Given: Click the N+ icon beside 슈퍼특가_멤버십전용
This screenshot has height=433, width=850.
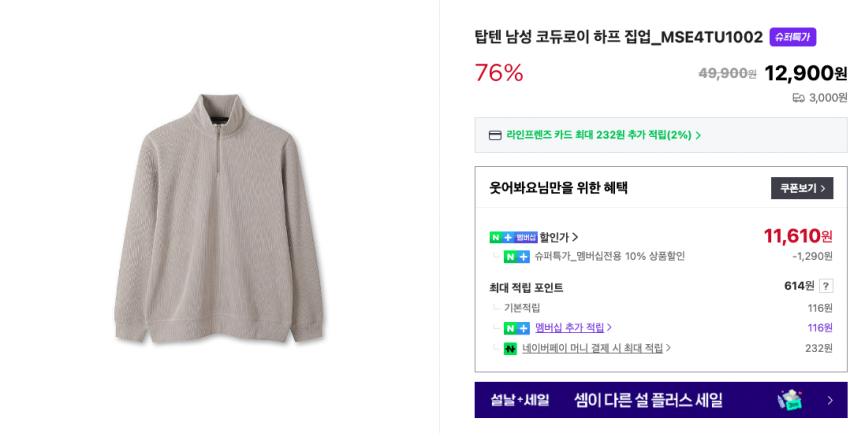Looking at the screenshot, I should [x=516, y=257].
